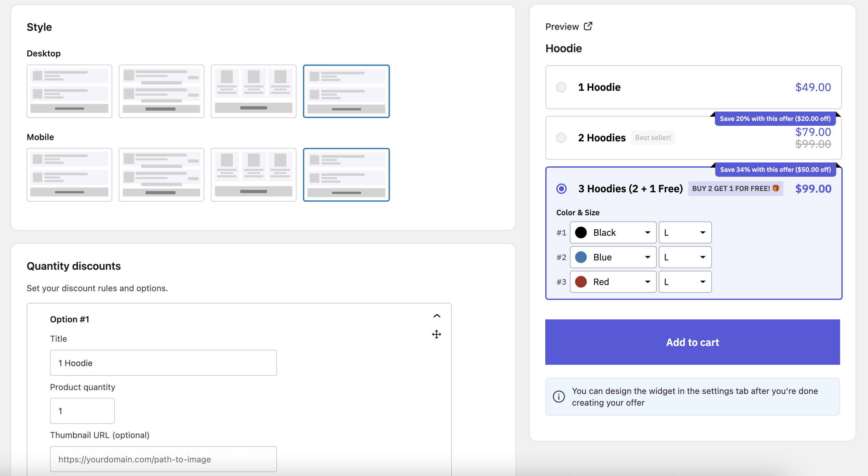868x476 pixels.
Task: Select the 1 Hoodie radio option
Action: pos(561,87)
